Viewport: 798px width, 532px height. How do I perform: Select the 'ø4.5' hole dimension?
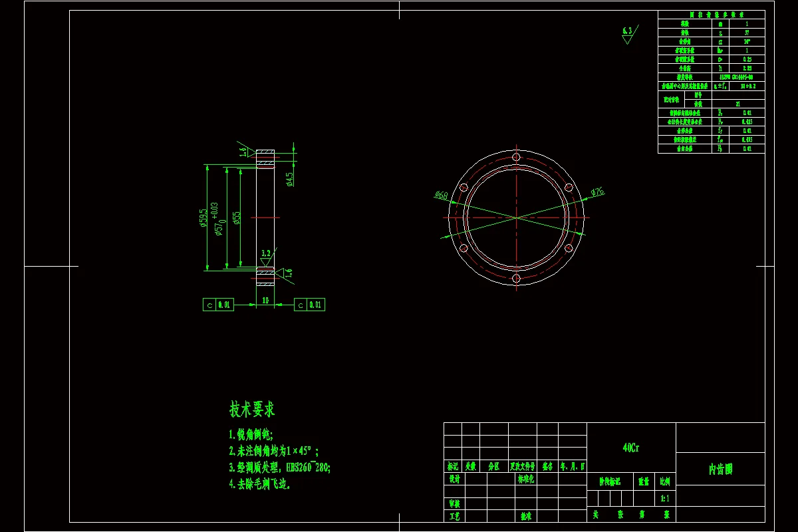(x=290, y=180)
